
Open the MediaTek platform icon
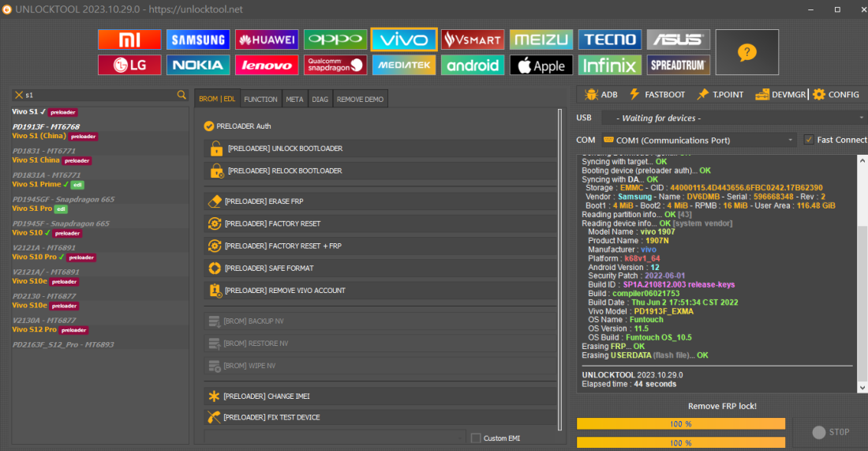click(404, 65)
